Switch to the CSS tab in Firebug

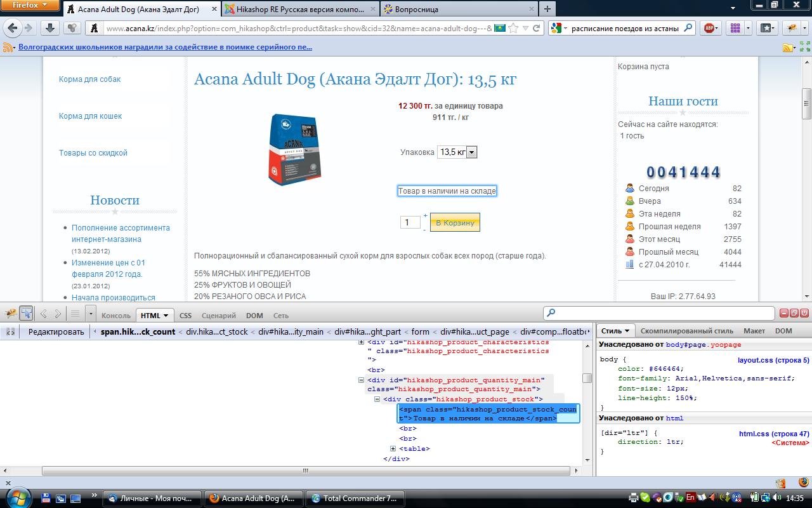pos(185,316)
